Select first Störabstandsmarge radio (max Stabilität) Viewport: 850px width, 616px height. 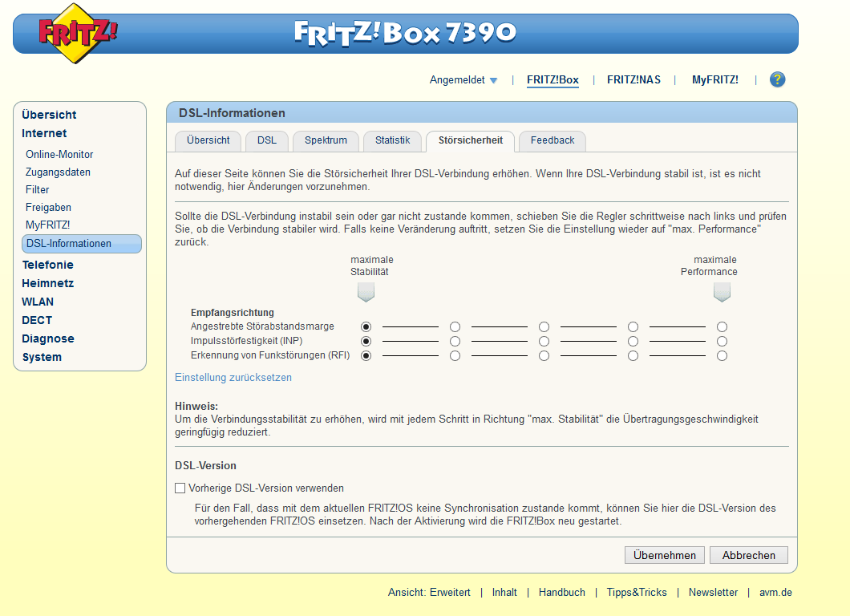point(366,327)
